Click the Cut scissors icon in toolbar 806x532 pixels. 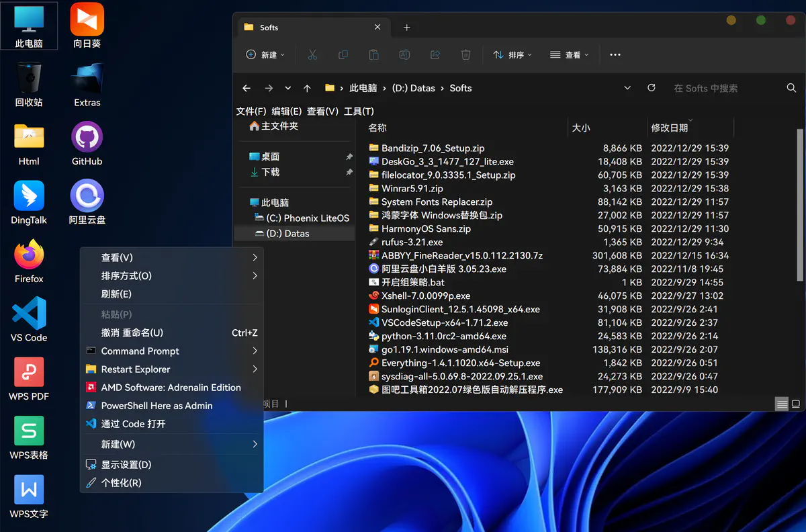coord(312,55)
